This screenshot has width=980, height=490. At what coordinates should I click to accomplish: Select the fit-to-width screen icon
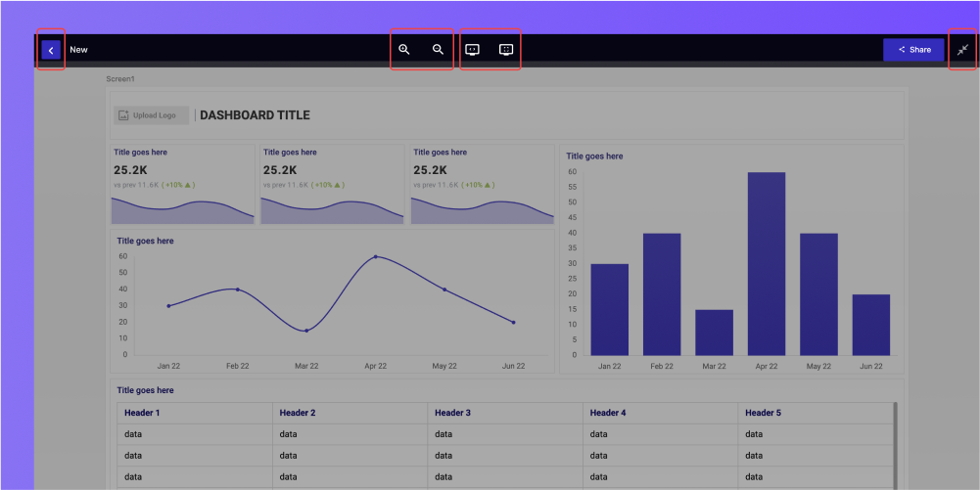pyautogui.click(x=473, y=49)
